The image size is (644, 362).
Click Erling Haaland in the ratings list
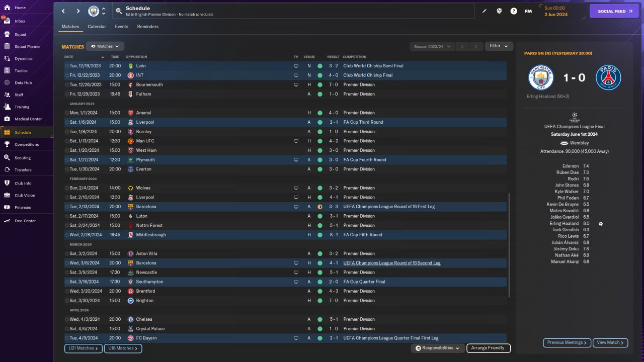pyautogui.click(x=564, y=223)
